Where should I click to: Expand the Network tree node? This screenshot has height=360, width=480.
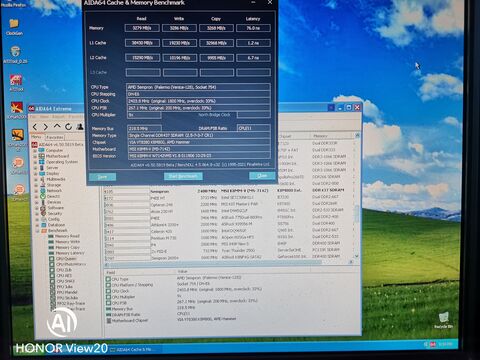pyautogui.click(x=36, y=191)
